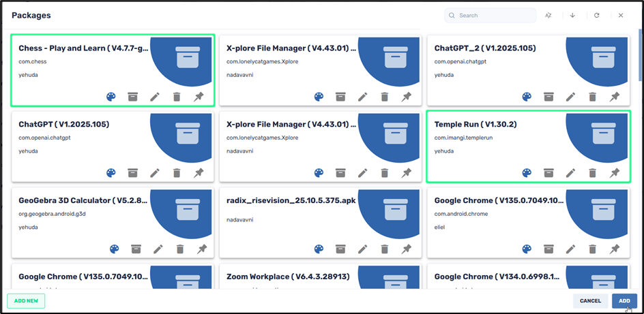The width and height of the screenshot is (644, 314).
Task: Pin the radix_risevision apk package
Action: click(x=407, y=249)
